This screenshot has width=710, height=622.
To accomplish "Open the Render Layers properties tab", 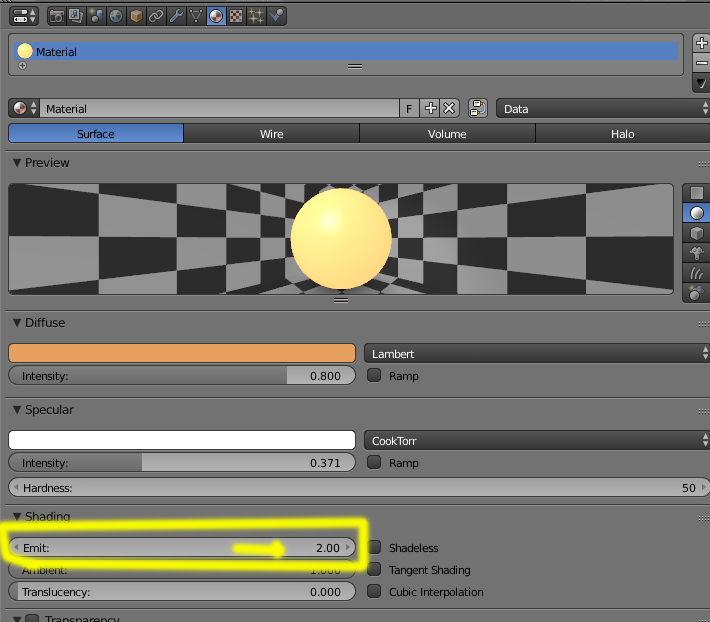I will [x=76, y=16].
